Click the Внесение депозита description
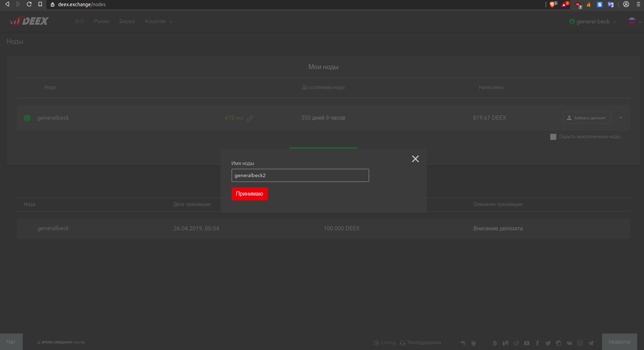This screenshot has height=350, width=644. pyautogui.click(x=498, y=229)
